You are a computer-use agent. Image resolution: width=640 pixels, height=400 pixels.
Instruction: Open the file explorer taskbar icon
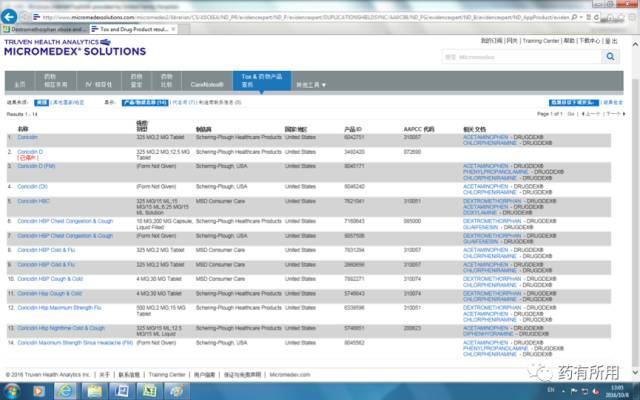click(x=95, y=392)
